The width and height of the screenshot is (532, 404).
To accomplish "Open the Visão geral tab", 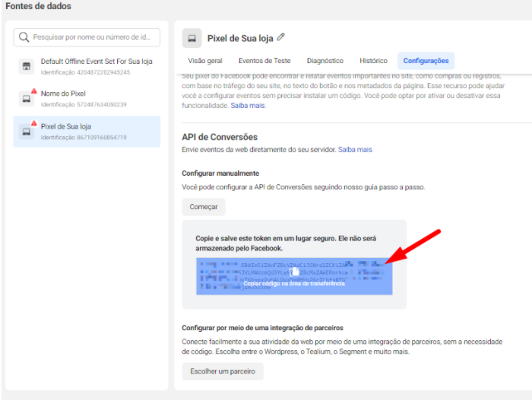I will tap(205, 61).
